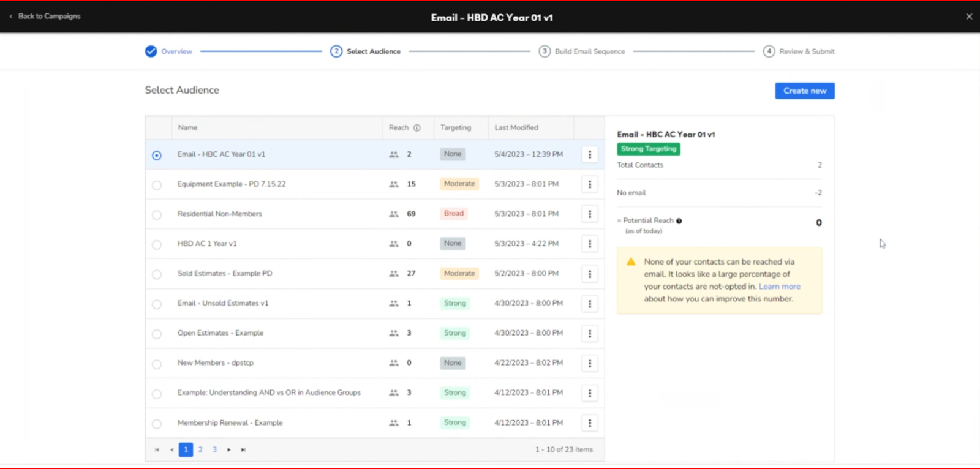Select the Residential Non-Members radio button
This screenshot has height=469, width=980.
(157, 215)
